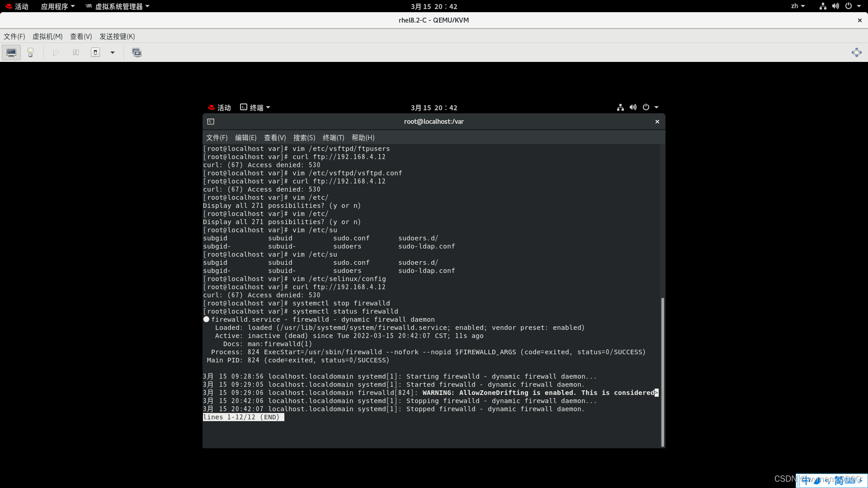Pause the virtual machine

coord(75,52)
